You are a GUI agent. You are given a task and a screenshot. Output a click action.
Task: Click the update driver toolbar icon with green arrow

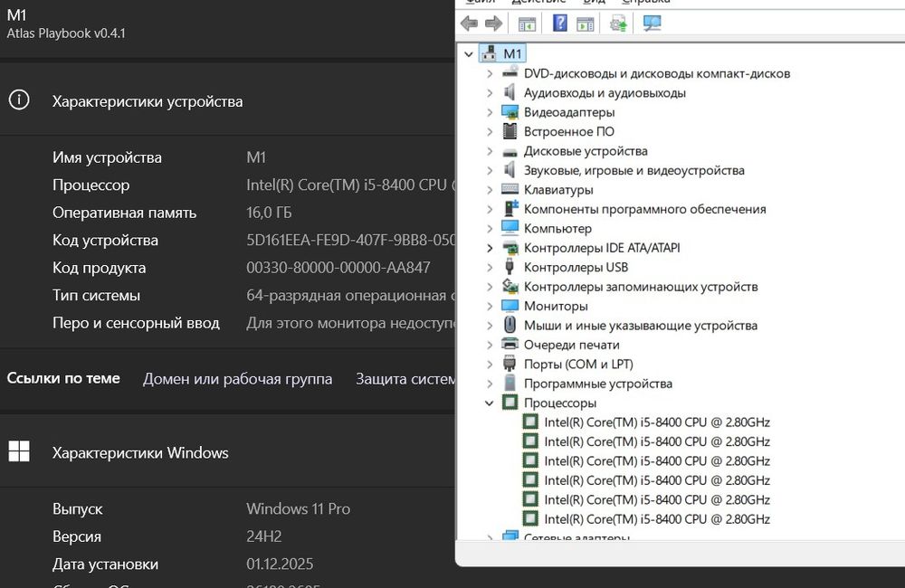[618, 24]
